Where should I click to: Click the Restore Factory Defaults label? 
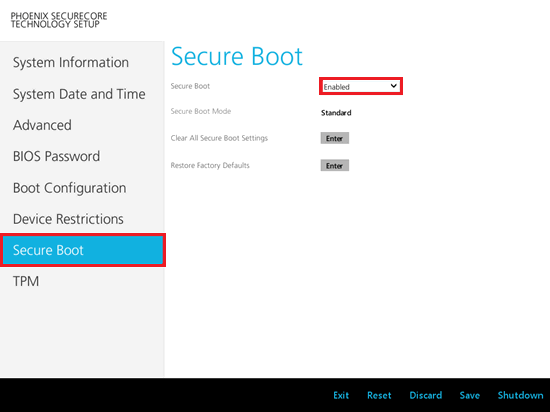pos(210,165)
